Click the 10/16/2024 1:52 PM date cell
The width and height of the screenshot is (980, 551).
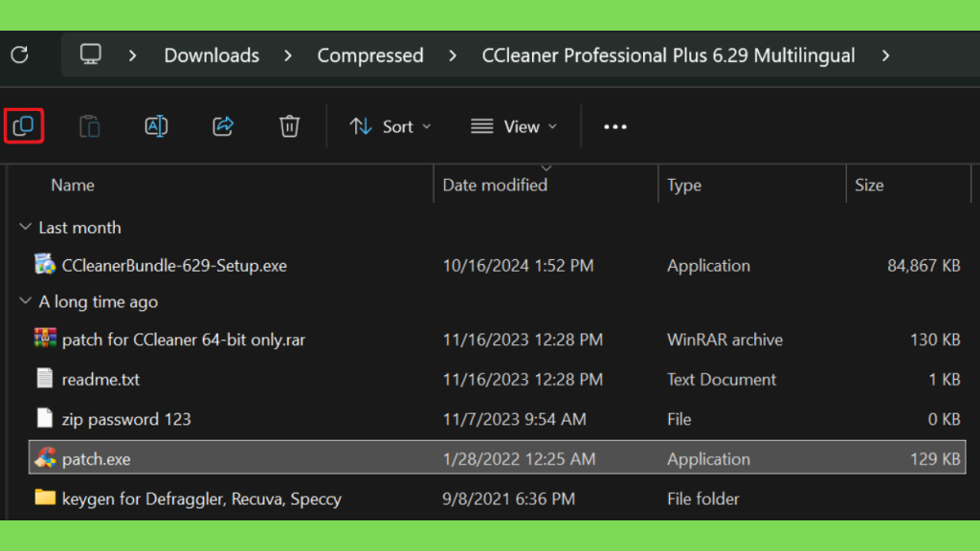(518, 266)
